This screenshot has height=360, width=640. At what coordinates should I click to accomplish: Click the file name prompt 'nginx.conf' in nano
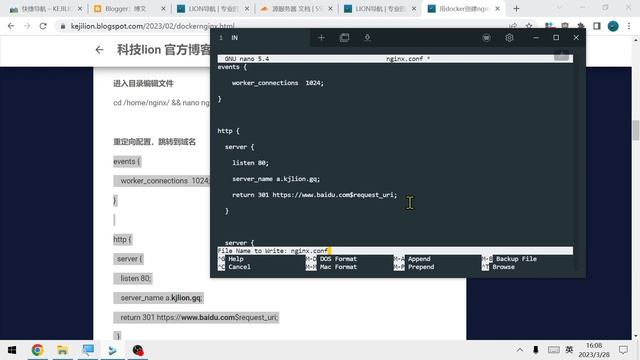pyautogui.click(x=309, y=251)
